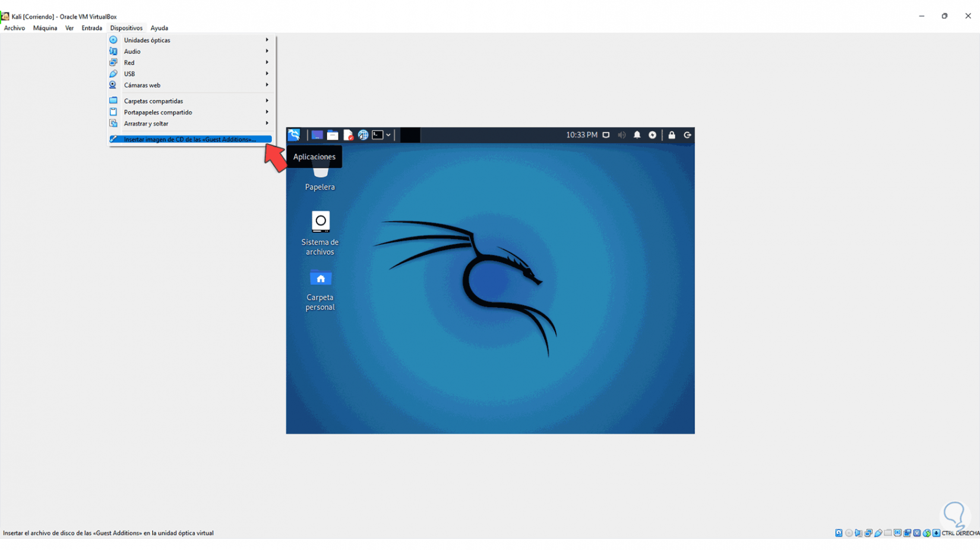Viewport: 980px width, 550px height.
Task: Open the Kali Applications menu icon
Action: coord(294,135)
